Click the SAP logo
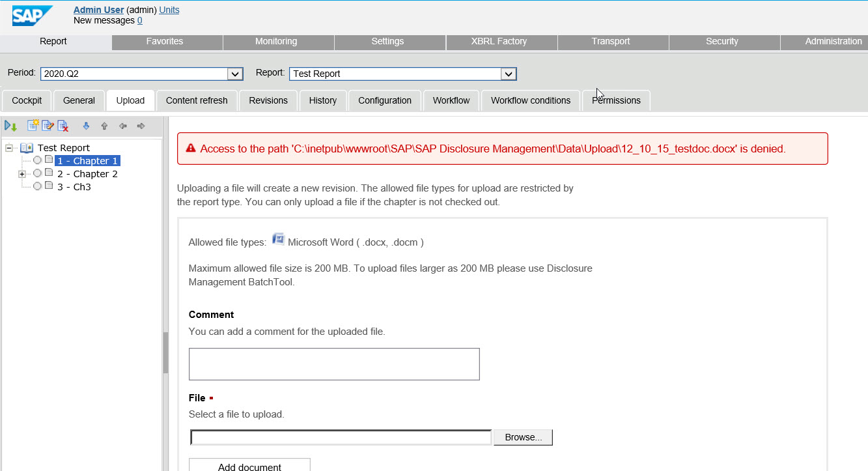The height and width of the screenshot is (471, 868). (x=32, y=15)
